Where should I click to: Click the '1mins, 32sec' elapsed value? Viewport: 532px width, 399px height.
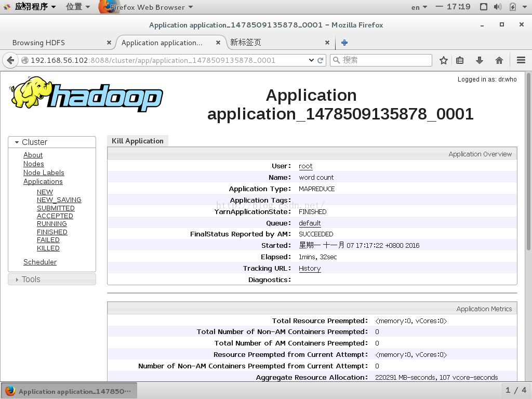coord(317,257)
